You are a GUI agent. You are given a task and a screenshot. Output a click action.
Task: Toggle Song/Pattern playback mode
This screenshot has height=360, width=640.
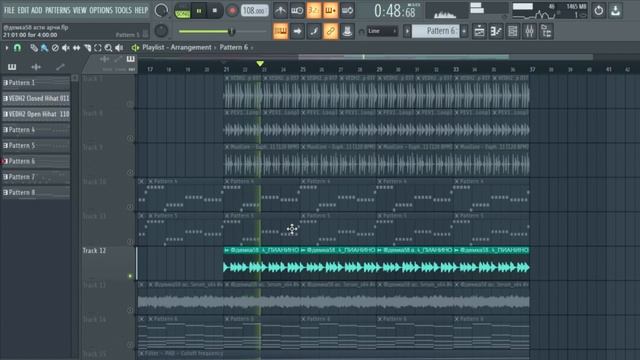coord(182,11)
